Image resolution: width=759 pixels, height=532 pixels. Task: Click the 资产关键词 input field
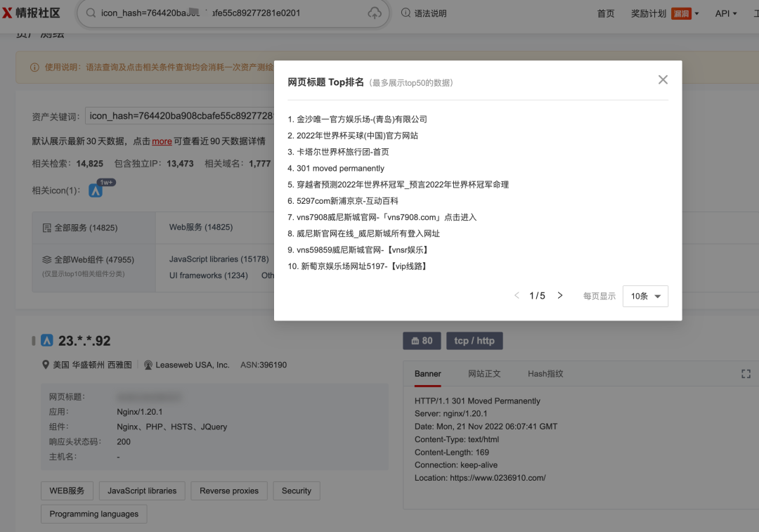click(x=180, y=116)
